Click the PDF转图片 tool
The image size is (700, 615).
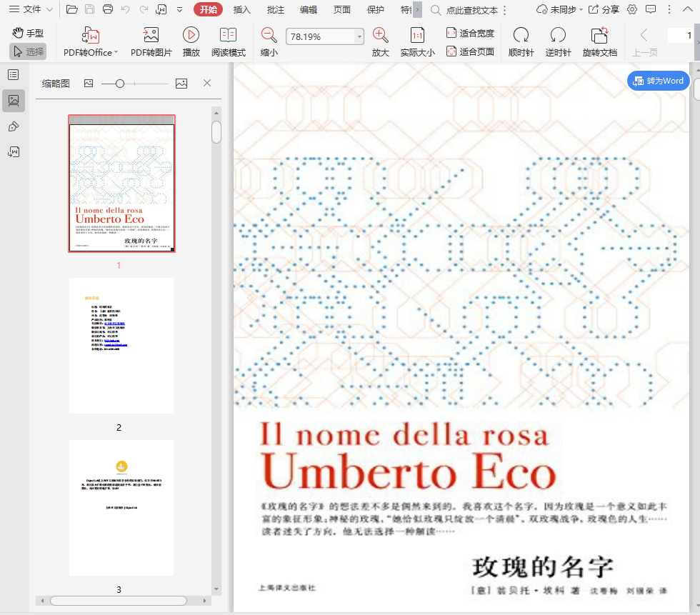tap(151, 42)
